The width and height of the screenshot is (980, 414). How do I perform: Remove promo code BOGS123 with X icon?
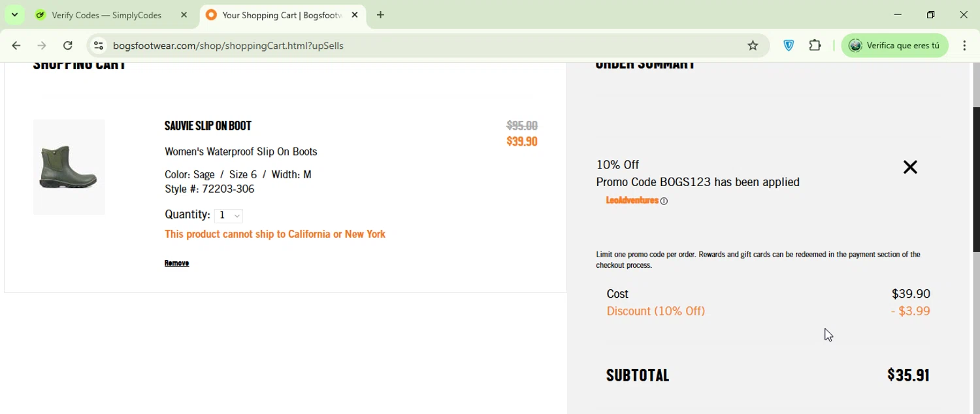[910, 167]
